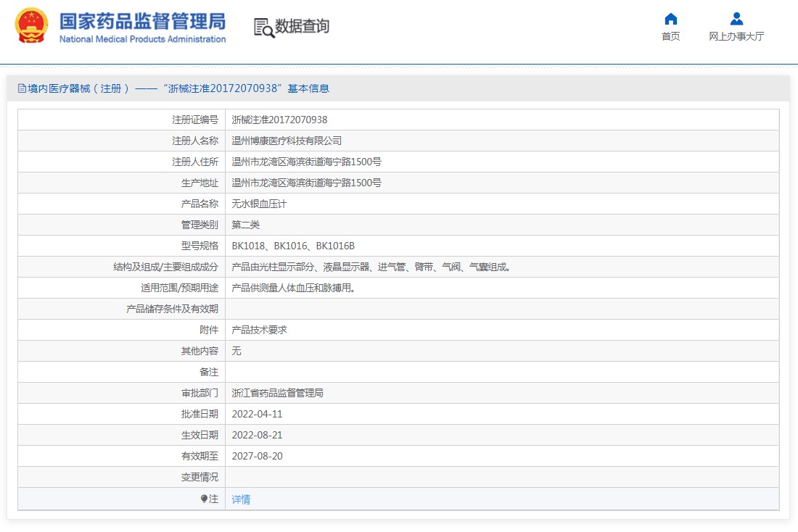Click National Medical Products Administration subtitle
Screen dimensions: 798x532
point(142,39)
